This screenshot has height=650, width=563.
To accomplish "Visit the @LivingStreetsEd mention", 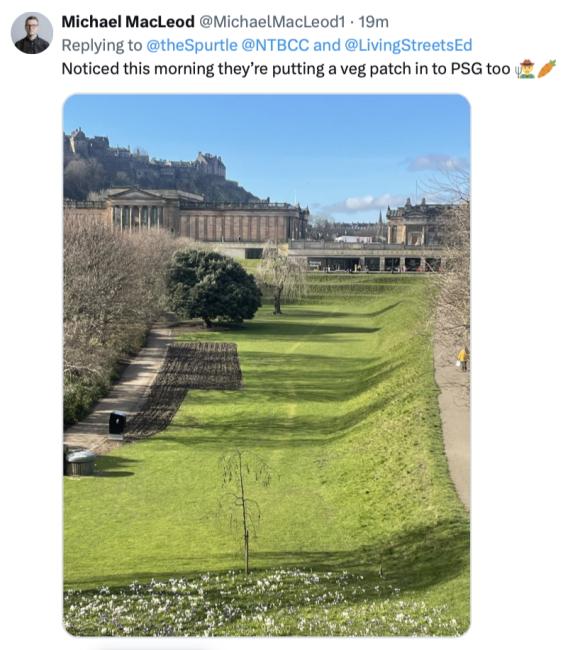I will pos(408,45).
